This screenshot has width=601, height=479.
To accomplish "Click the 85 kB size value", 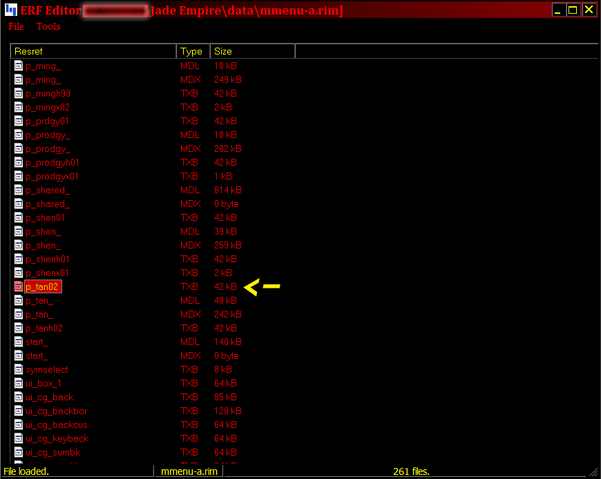I will click(225, 397).
